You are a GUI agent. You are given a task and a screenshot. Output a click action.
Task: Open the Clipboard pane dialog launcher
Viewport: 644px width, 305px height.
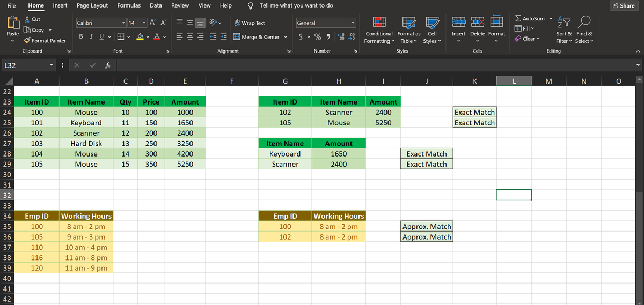[68, 51]
